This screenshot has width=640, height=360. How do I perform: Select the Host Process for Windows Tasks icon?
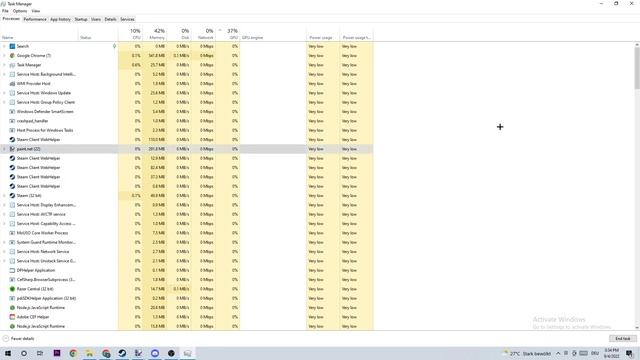(12, 130)
